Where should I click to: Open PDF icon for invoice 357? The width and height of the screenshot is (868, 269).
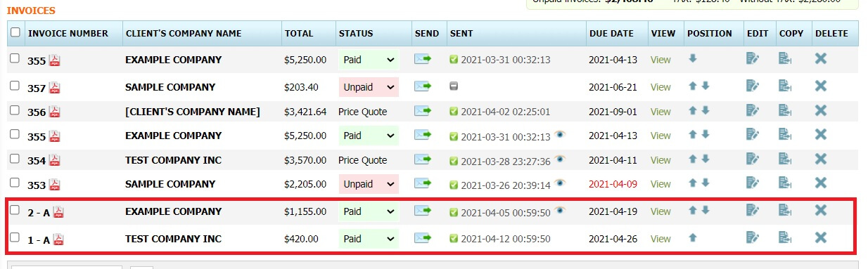point(55,88)
